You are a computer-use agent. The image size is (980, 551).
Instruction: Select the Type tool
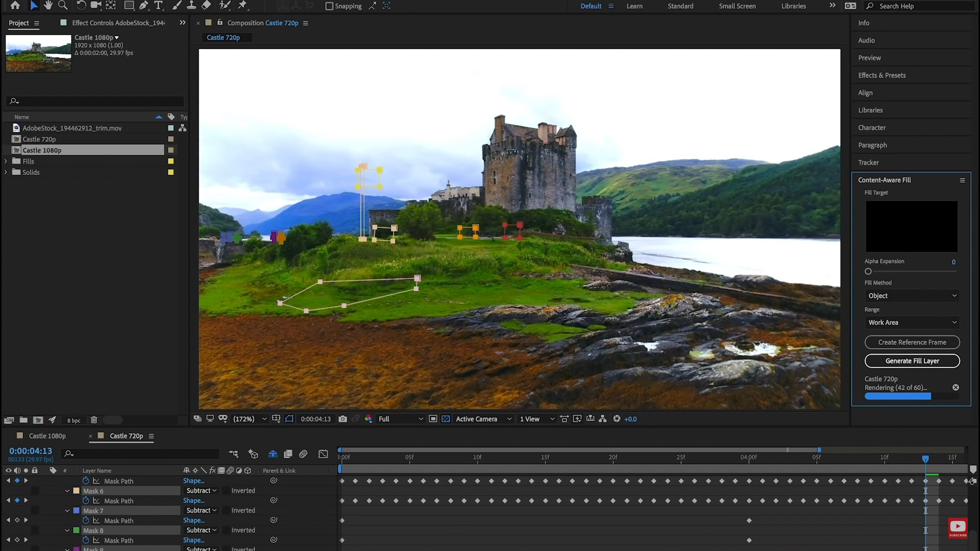click(158, 6)
